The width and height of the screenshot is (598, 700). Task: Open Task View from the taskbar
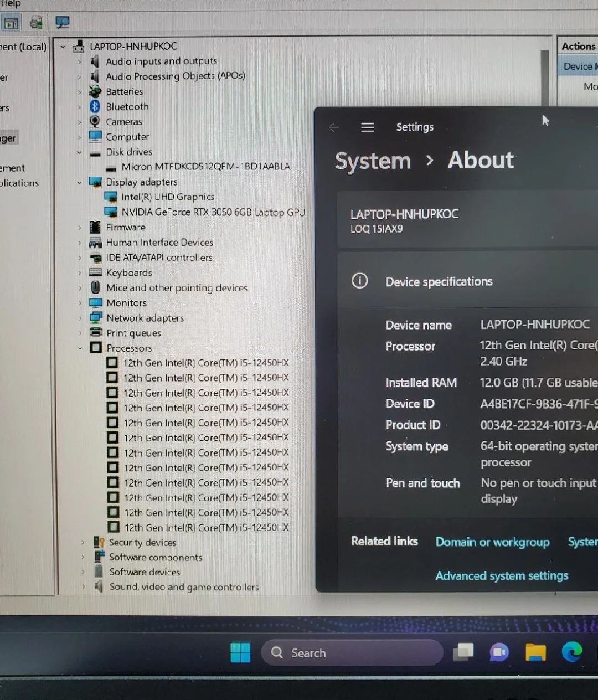pyautogui.click(x=463, y=652)
